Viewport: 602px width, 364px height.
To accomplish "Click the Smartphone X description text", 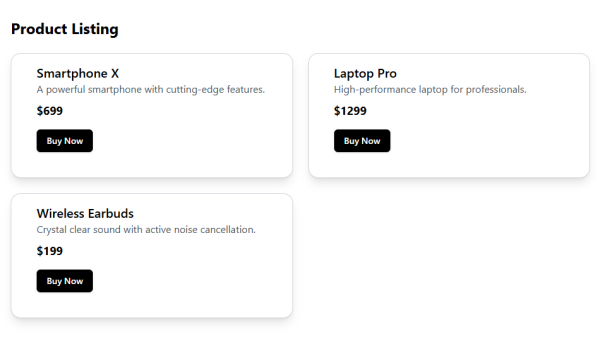I will 151,90.
